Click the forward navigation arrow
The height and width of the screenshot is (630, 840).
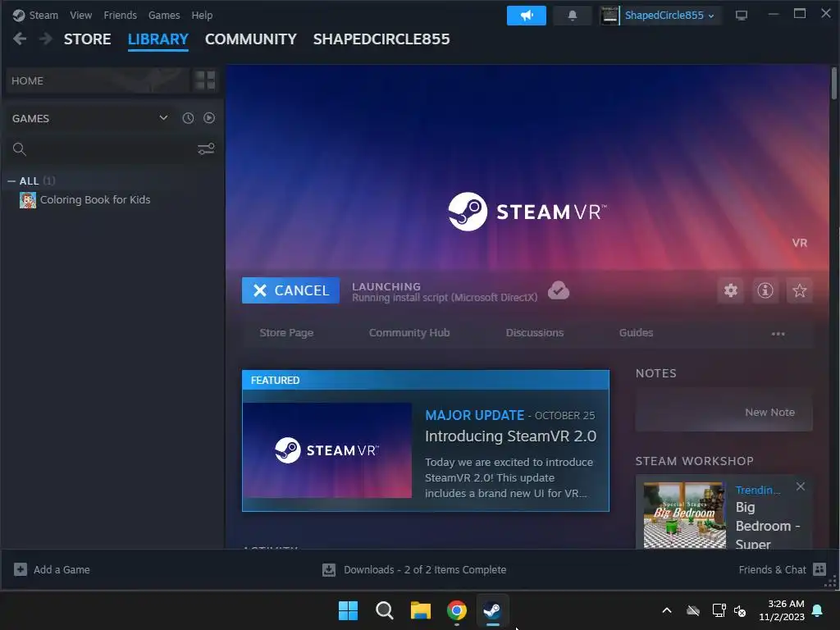pos(46,39)
